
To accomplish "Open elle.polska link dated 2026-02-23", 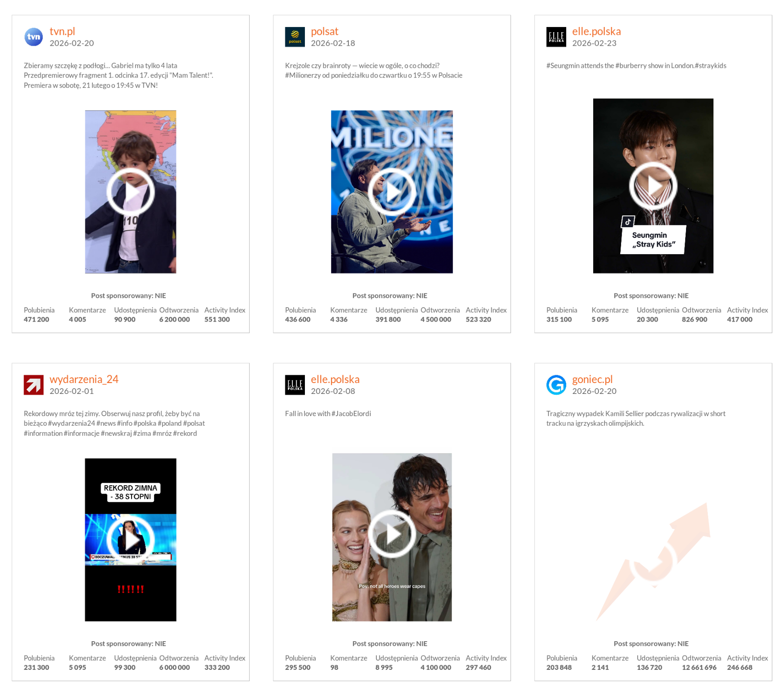I will point(596,31).
